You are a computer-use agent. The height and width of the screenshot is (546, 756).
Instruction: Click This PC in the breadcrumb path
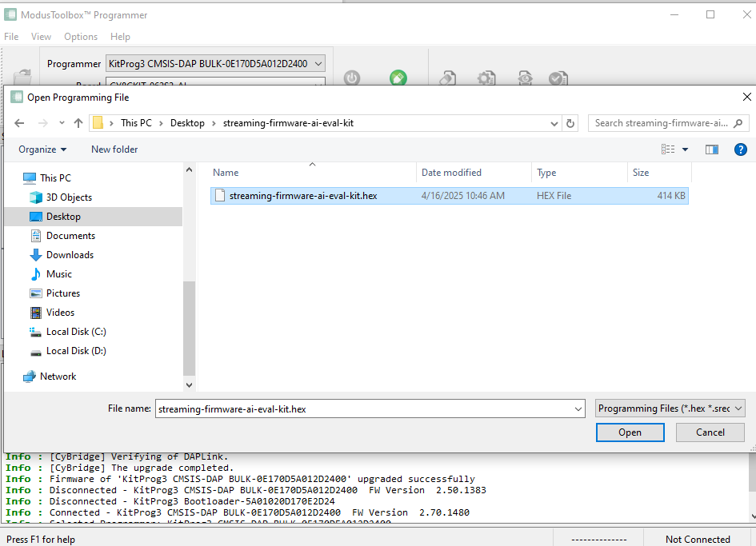[x=136, y=123]
